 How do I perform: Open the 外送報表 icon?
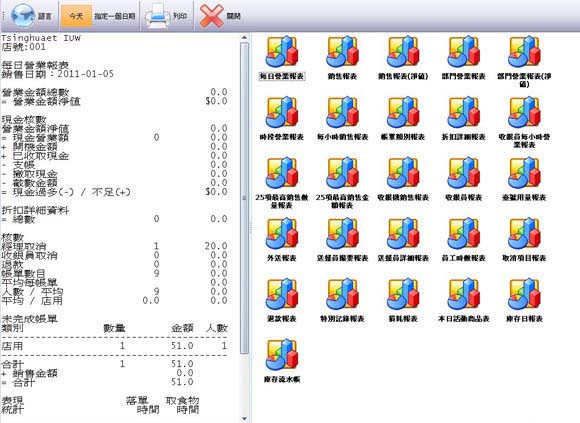click(281, 240)
